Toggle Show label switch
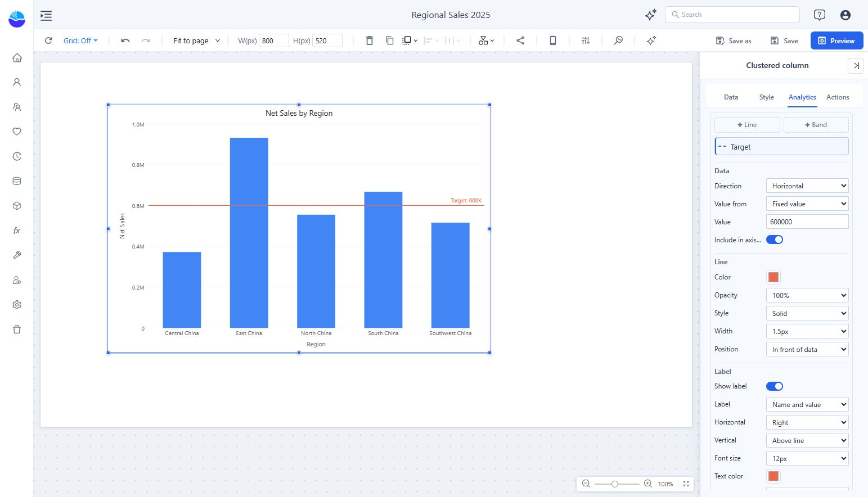The width and height of the screenshot is (868, 497). [x=775, y=386]
